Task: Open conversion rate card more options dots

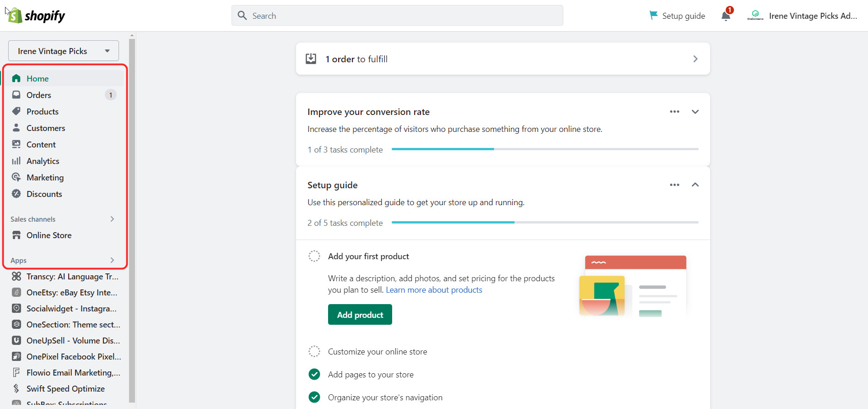Action: click(674, 112)
